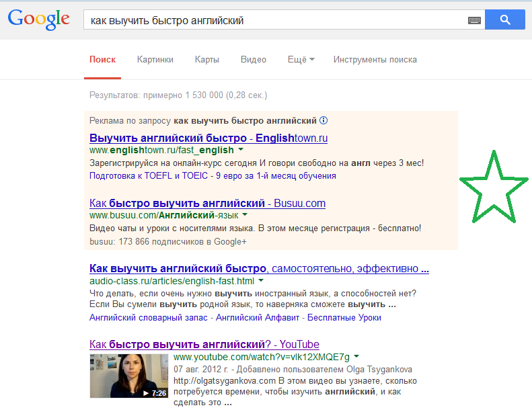
Task: Switch to the Картинки tab
Action: coord(155,60)
